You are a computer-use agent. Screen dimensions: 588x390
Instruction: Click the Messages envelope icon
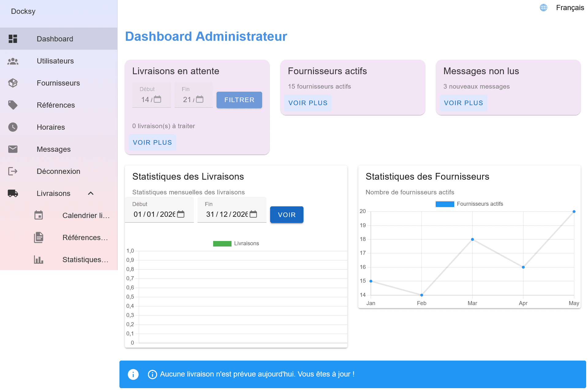tap(13, 149)
